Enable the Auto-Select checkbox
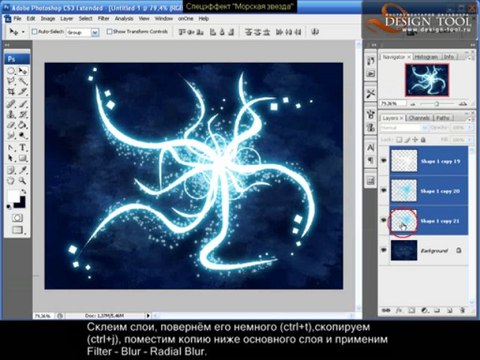Screen dimensions: 480x360 tap(34, 32)
